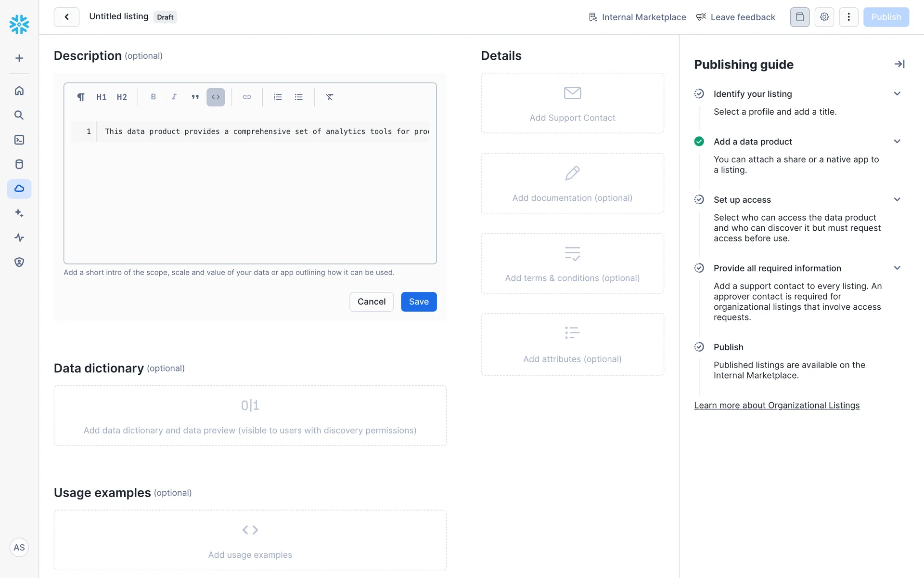
Task: Collapse the Identify your listing step
Action: (897, 93)
